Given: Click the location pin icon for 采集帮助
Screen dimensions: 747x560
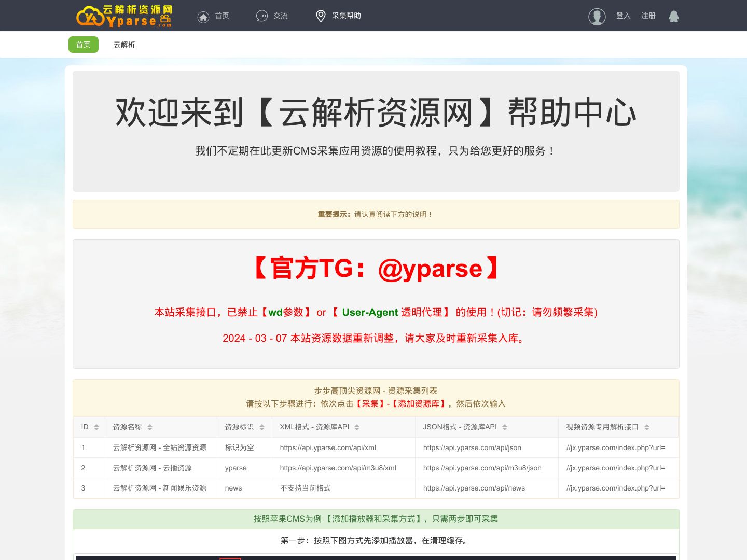Looking at the screenshot, I should [x=321, y=16].
